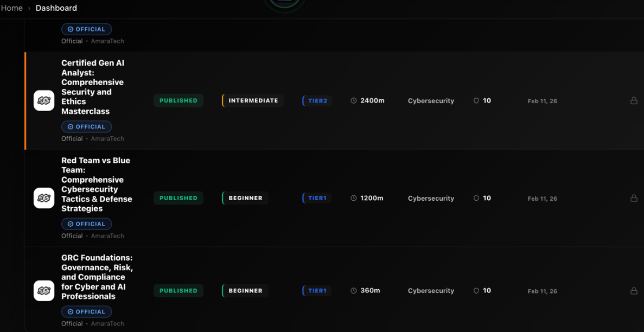The image size is (644, 332).
Task: Click the Red Team vs Blue Team course logo
Action: click(44, 198)
